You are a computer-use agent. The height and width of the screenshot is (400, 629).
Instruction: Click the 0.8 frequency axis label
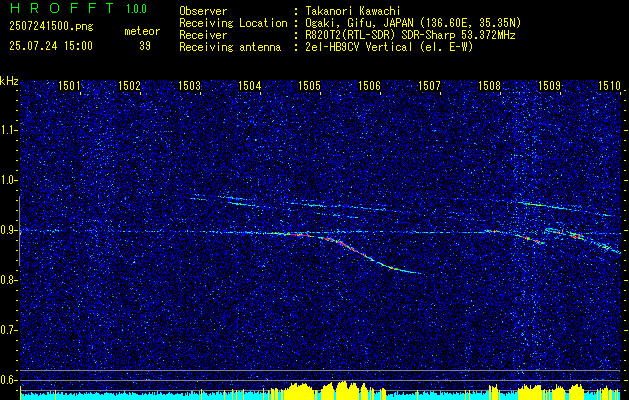coord(9,280)
